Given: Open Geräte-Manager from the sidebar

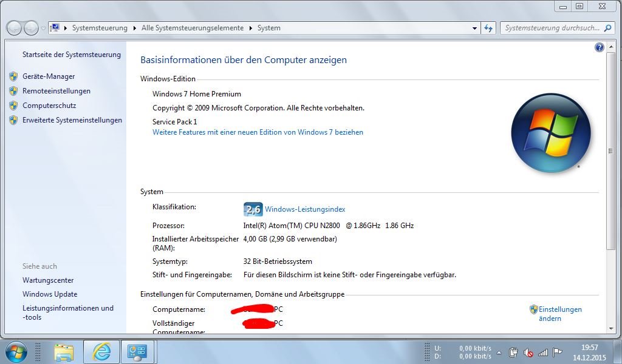Looking at the screenshot, I should [49, 76].
